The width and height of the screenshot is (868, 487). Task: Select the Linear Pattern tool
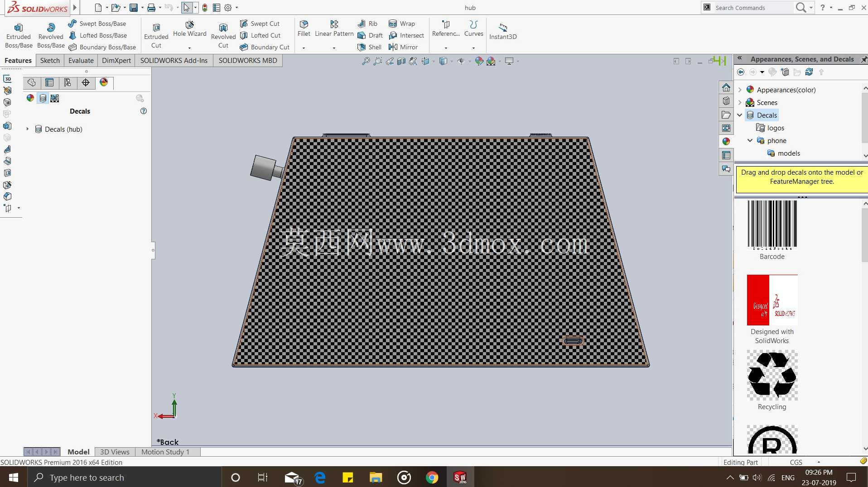tap(334, 28)
